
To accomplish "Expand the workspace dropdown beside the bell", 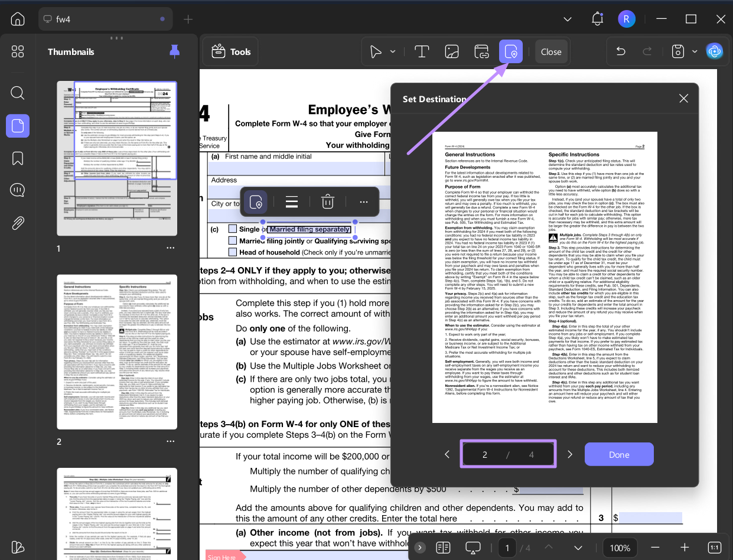I will tap(567, 19).
